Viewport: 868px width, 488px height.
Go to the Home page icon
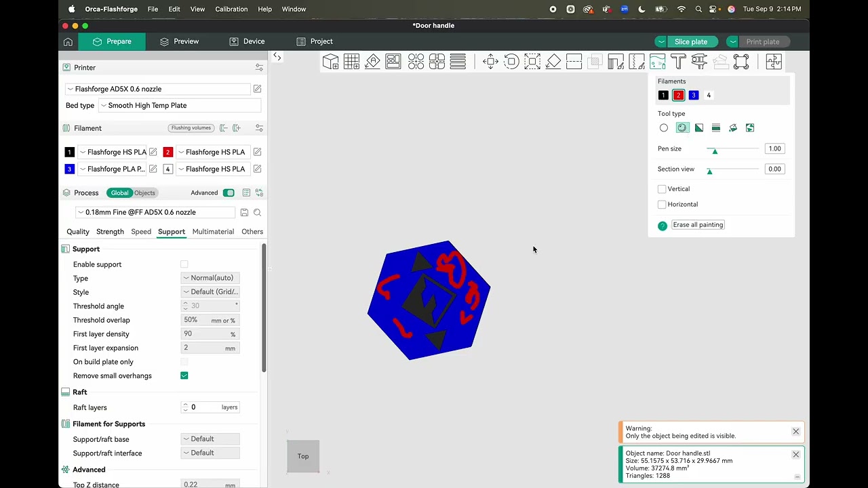(68, 41)
